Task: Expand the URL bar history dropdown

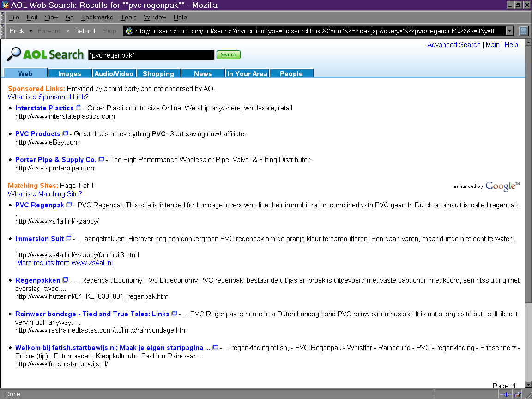Action: tap(509, 31)
